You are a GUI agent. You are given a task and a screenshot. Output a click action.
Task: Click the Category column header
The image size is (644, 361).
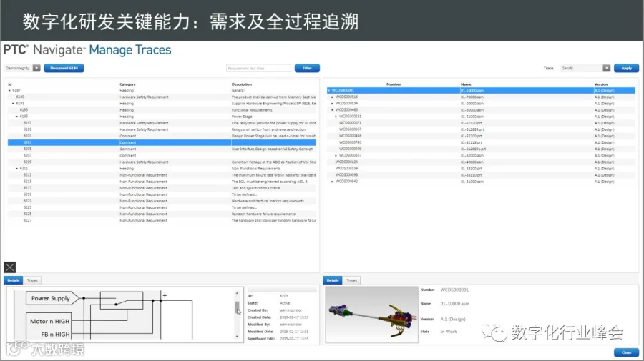point(127,84)
